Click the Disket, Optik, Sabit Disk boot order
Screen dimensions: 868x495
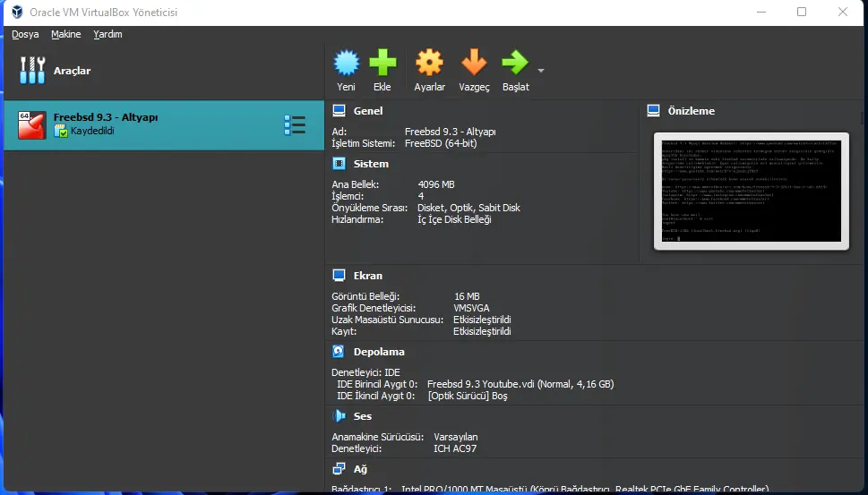point(468,208)
